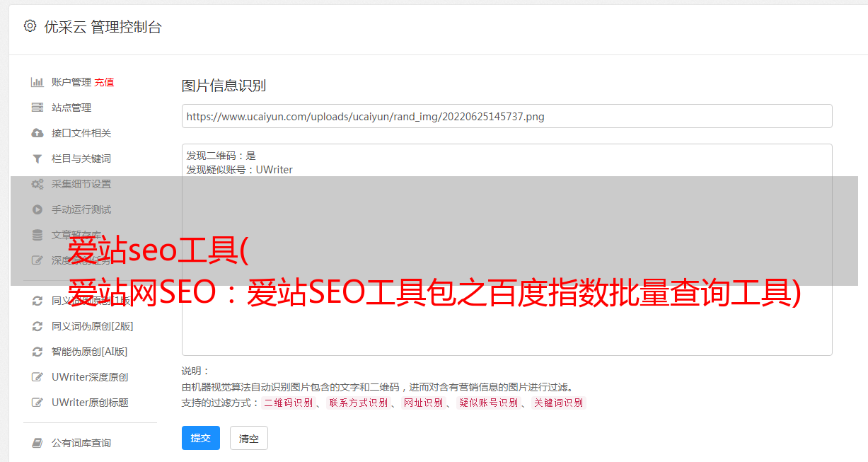Click the edit icon for UWriter原创标题
868x462 pixels.
point(37,403)
